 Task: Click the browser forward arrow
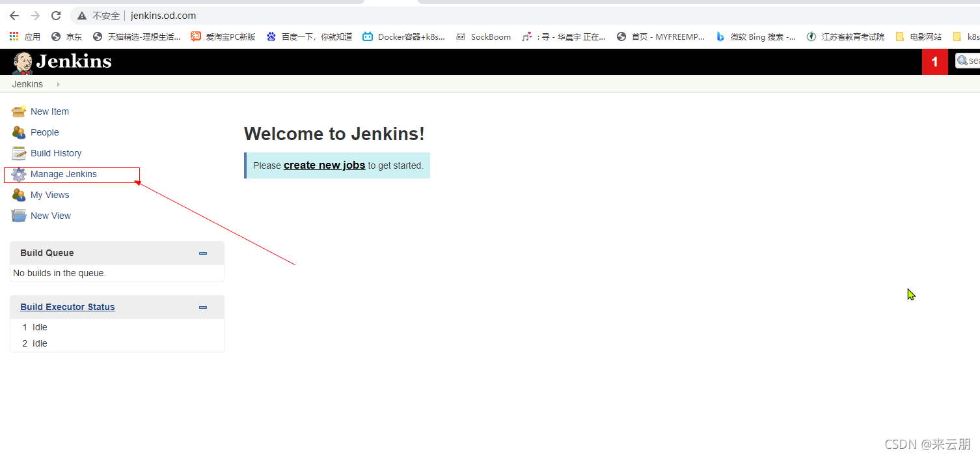pos(35,16)
